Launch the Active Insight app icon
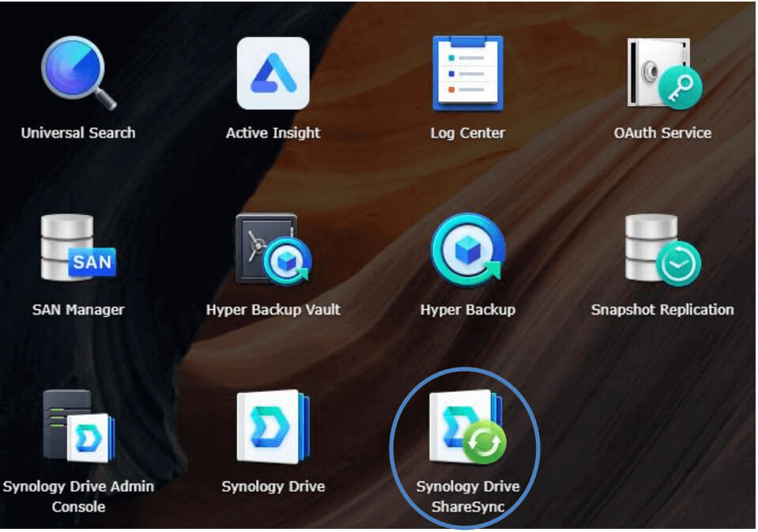The width and height of the screenshot is (758, 532). click(273, 73)
